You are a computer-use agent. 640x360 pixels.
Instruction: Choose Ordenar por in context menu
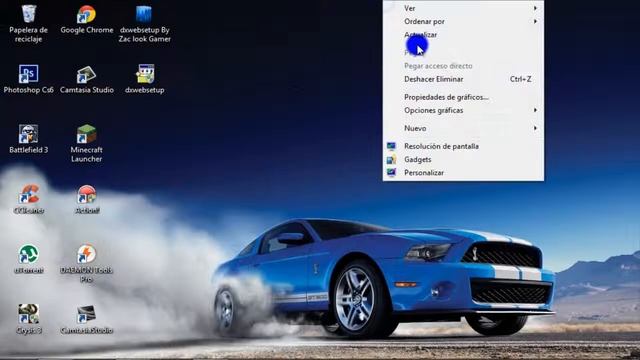(463, 21)
